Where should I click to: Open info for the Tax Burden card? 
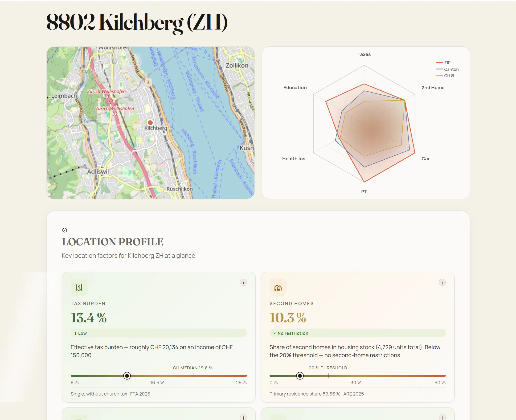click(x=243, y=282)
